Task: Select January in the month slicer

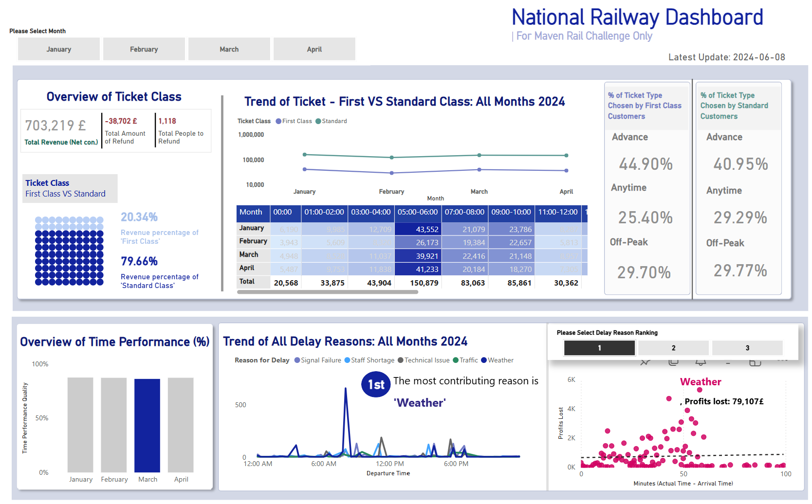Action: point(59,49)
